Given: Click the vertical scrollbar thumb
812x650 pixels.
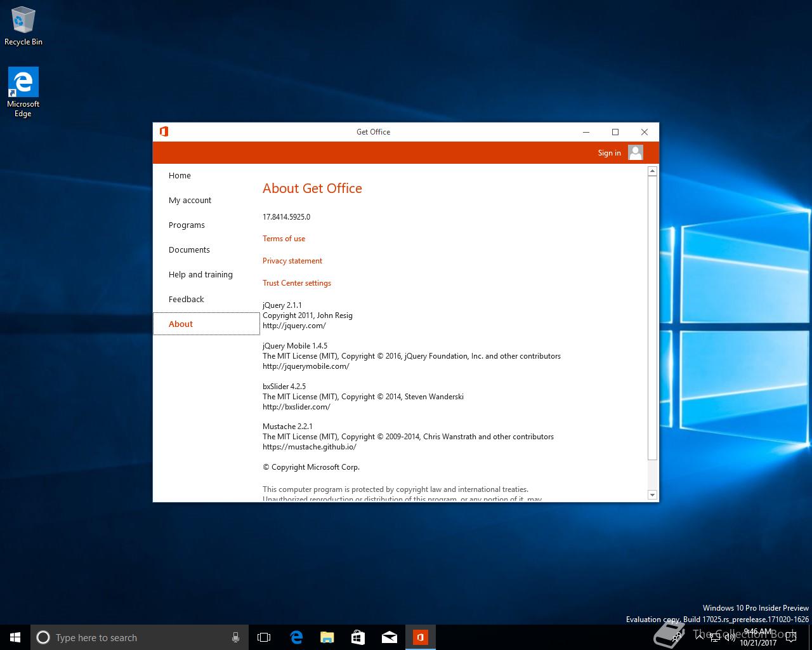Looking at the screenshot, I should [652, 318].
